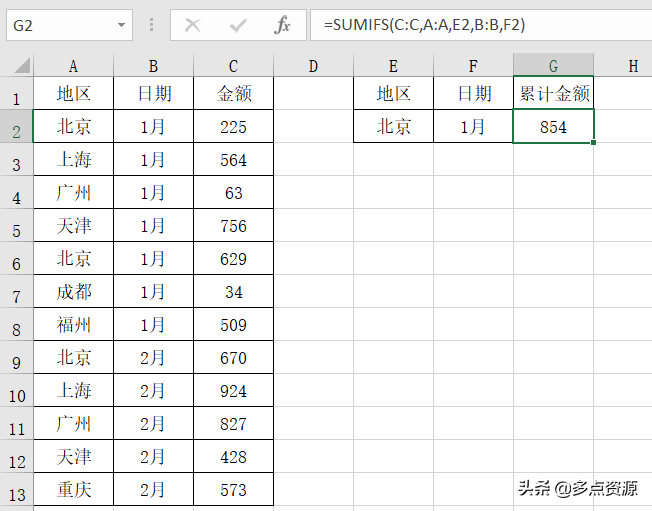This screenshot has width=652, height=511.
Task: Select row 9 header
Action: coord(16,358)
